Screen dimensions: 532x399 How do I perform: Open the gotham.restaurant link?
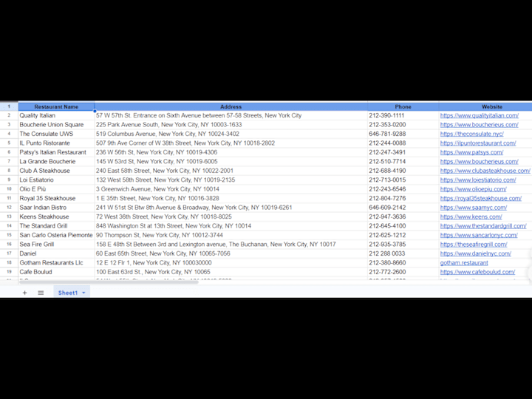click(464, 262)
